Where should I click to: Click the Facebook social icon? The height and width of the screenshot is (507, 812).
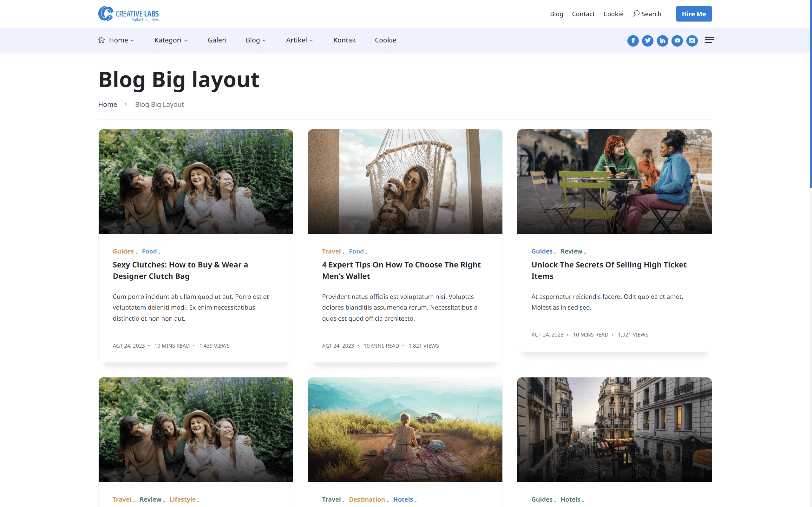633,41
